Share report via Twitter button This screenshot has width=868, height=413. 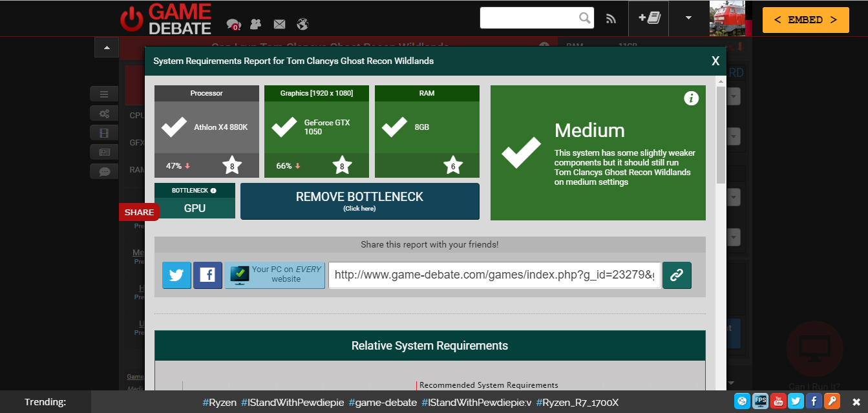point(176,275)
